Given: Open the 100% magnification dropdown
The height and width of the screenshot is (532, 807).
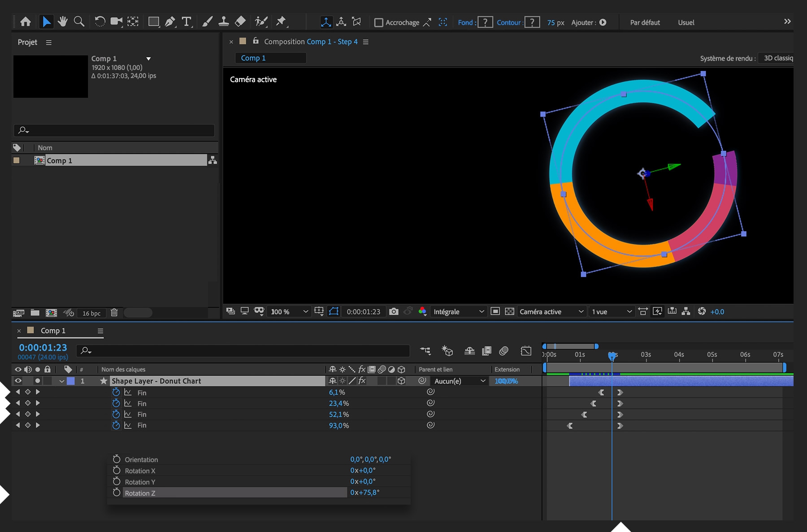Looking at the screenshot, I should [x=288, y=311].
